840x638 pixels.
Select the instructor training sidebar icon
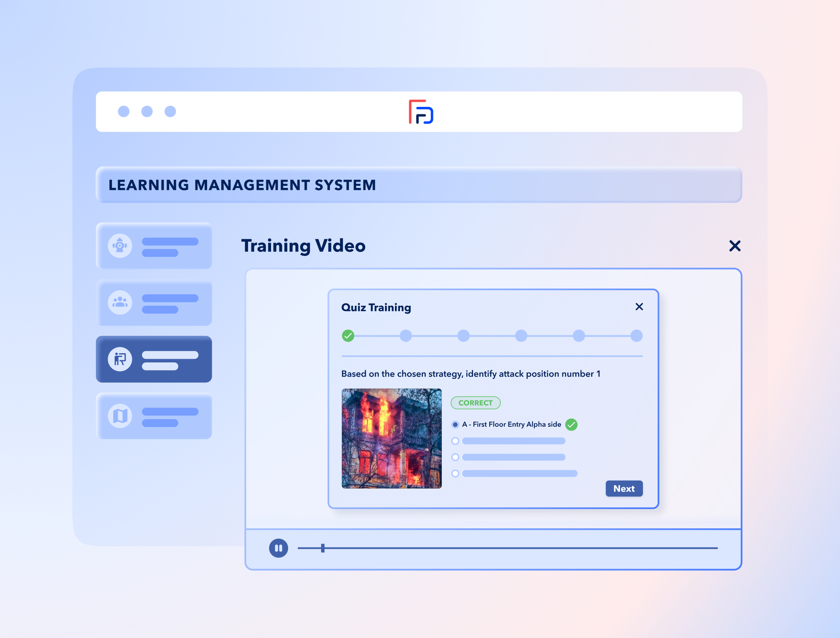tap(120, 359)
